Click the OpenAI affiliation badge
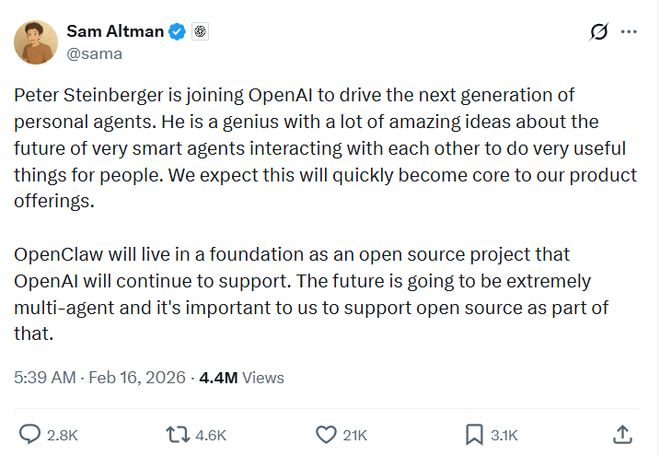 [201, 31]
